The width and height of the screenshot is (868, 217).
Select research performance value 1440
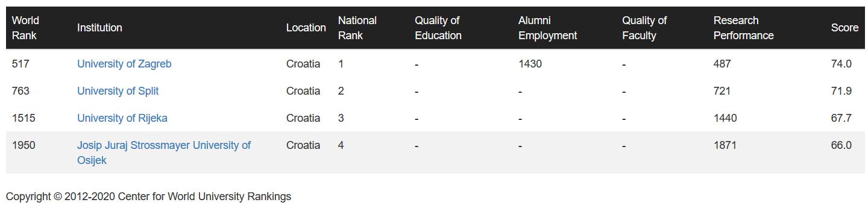725,118
